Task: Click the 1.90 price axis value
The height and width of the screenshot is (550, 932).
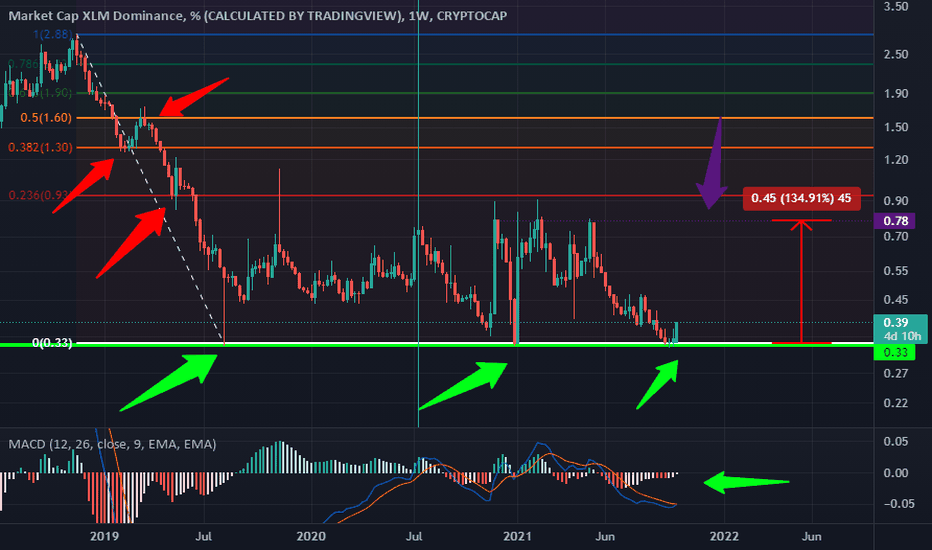Action: point(896,93)
